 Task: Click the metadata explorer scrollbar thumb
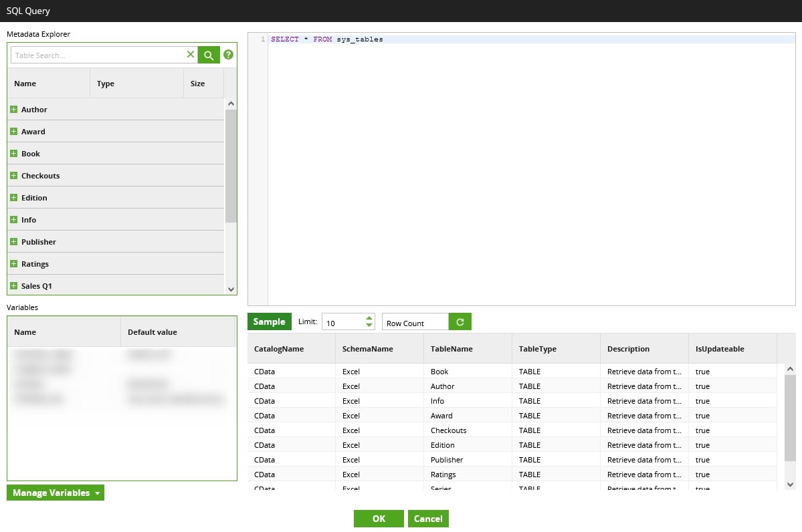click(231, 166)
